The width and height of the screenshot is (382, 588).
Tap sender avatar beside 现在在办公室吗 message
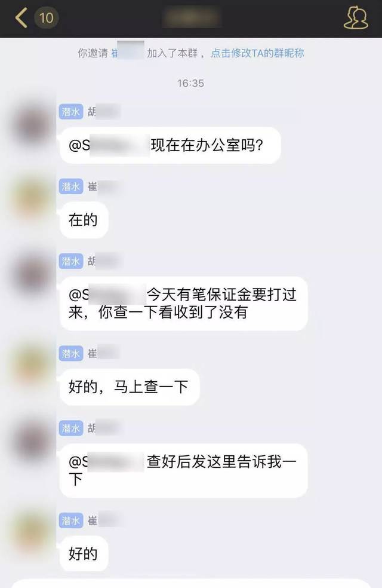pos(32,124)
